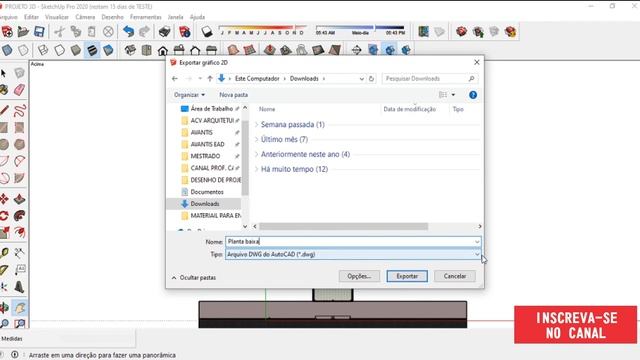Toggle X-Ray face style

pos(7,50)
